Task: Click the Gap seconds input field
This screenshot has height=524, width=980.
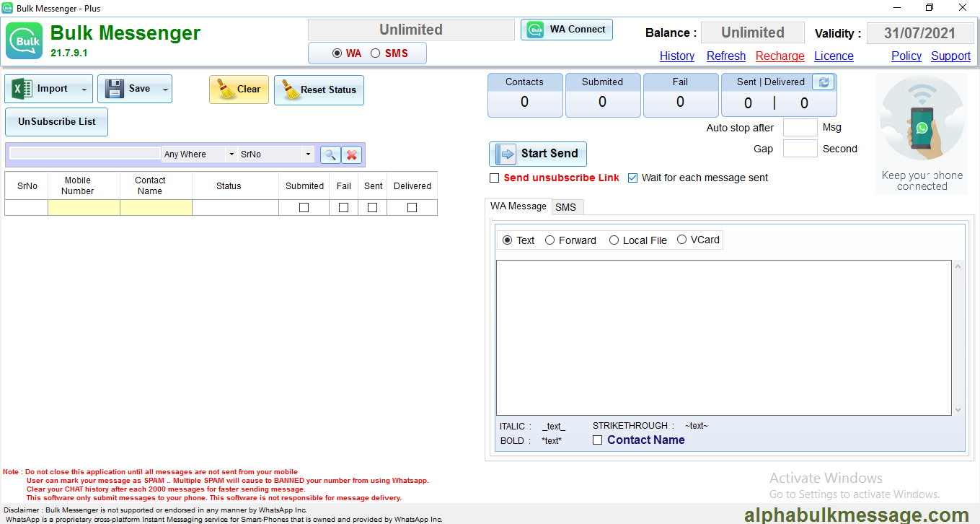Action: (800, 149)
